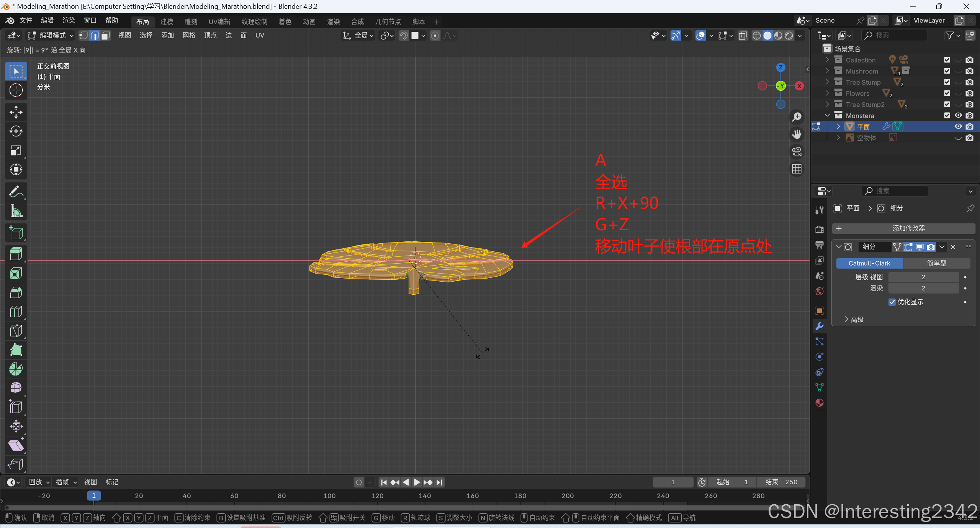Exclude Mushroom collection from view layer
Image resolution: width=980 pixels, height=528 pixels.
(947, 71)
